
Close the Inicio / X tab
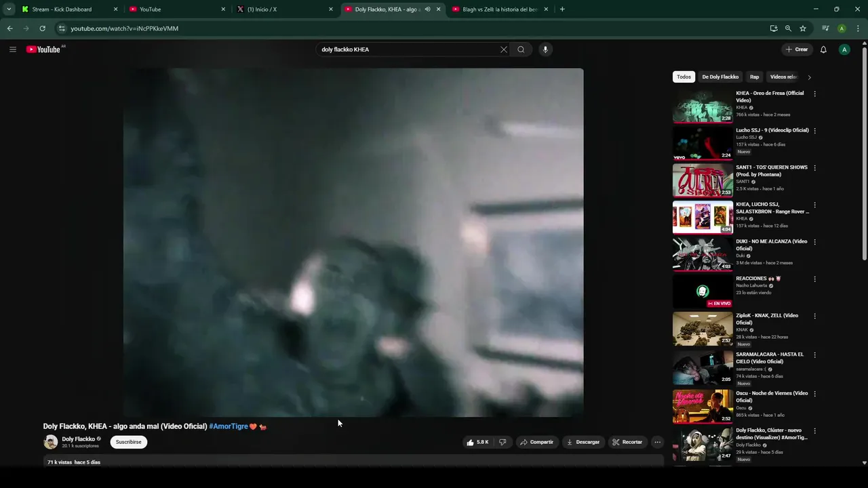point(331,9)
